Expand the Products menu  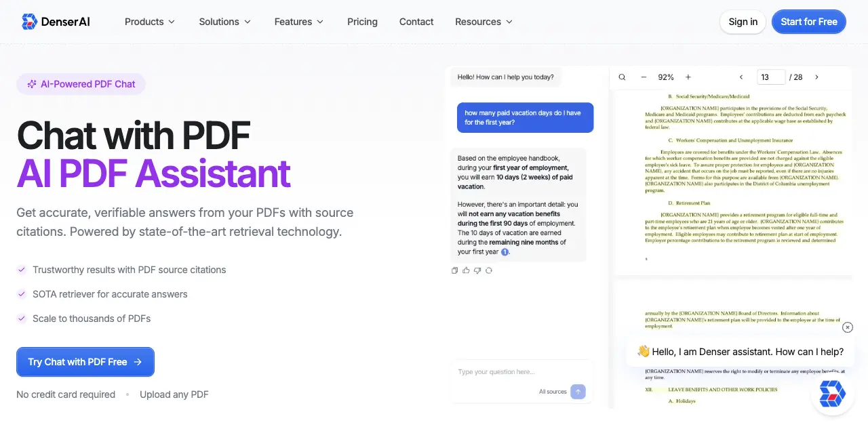click(x=149, y=22)
